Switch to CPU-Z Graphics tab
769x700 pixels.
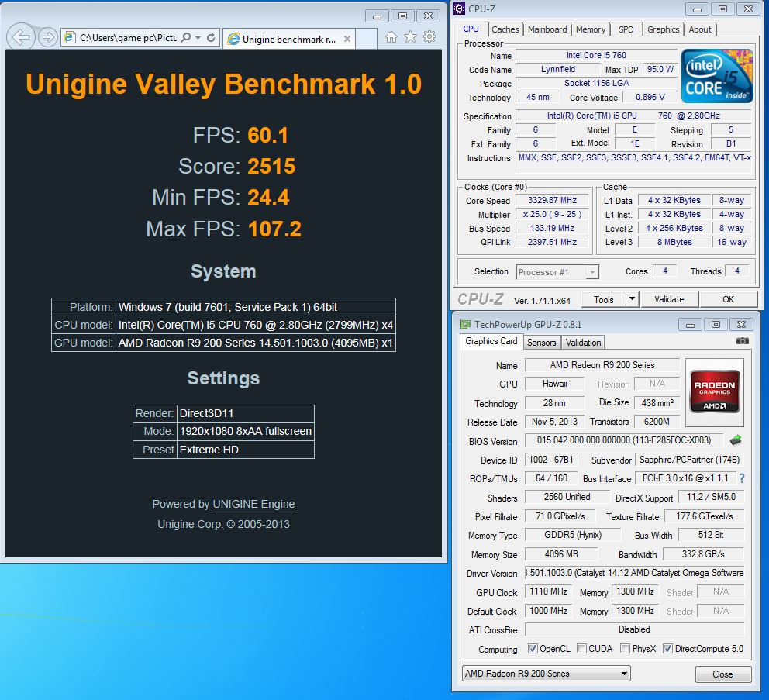coord(663,29)
